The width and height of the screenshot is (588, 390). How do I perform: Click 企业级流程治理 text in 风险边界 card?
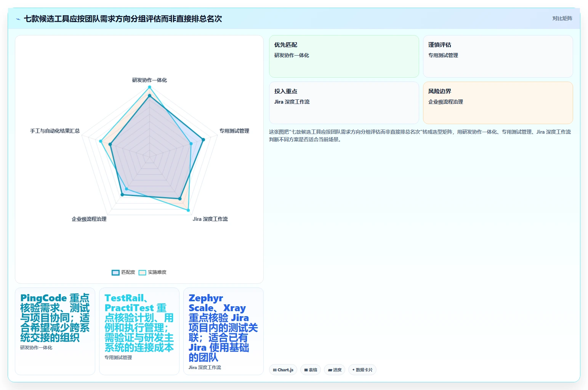click(445, 102)
